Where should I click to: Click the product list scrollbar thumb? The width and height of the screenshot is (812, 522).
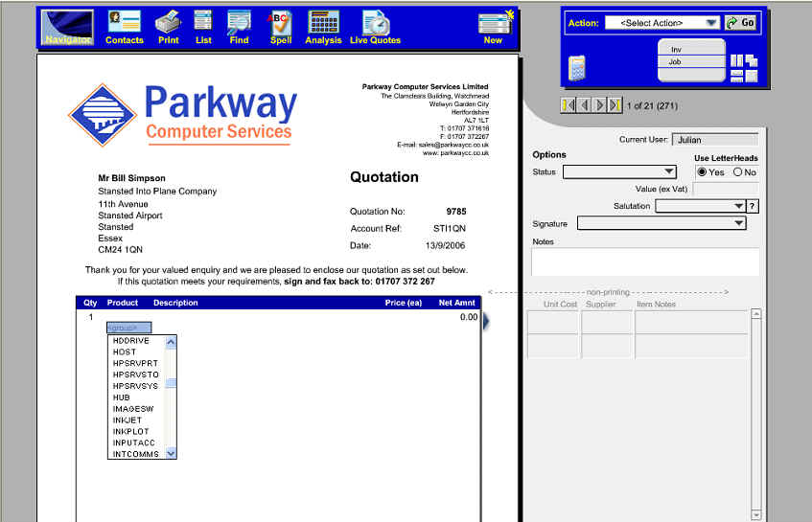click(171, 383)
